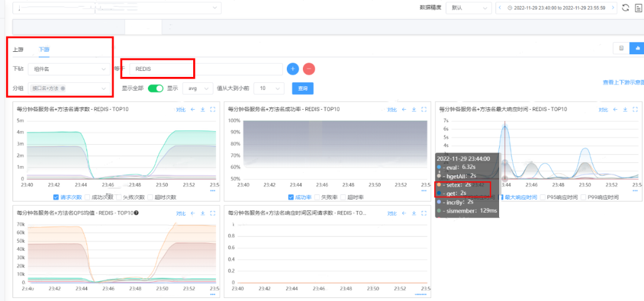Check the 失败次数 legend checkbox

(120, 197)
